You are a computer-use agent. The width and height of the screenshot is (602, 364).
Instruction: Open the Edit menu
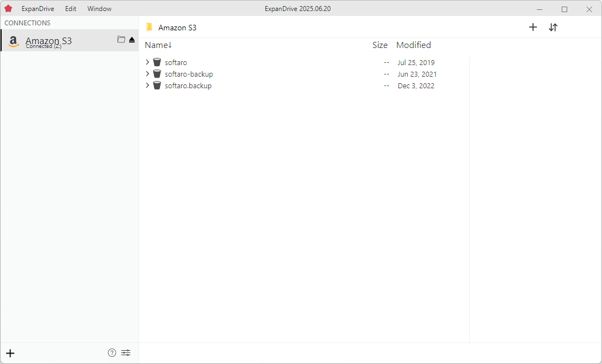click(71, 9)
